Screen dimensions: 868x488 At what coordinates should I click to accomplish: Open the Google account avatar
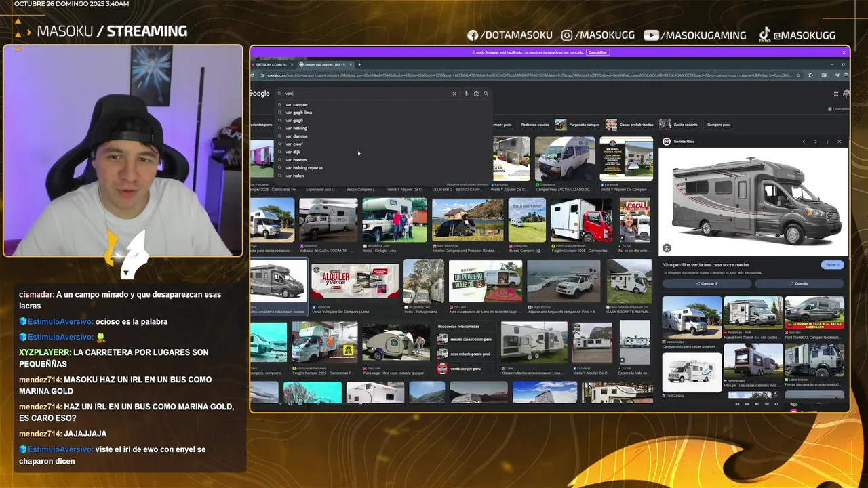point(846,94)
